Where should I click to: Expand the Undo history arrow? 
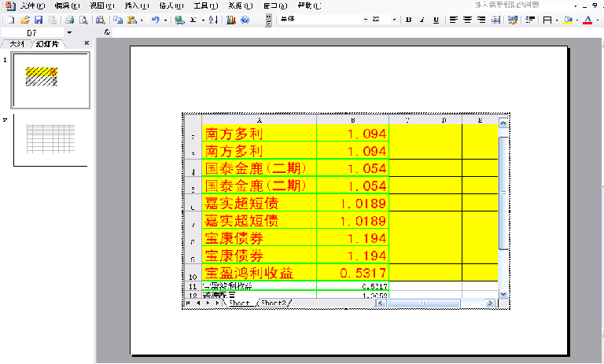click(x=165, y=20)
